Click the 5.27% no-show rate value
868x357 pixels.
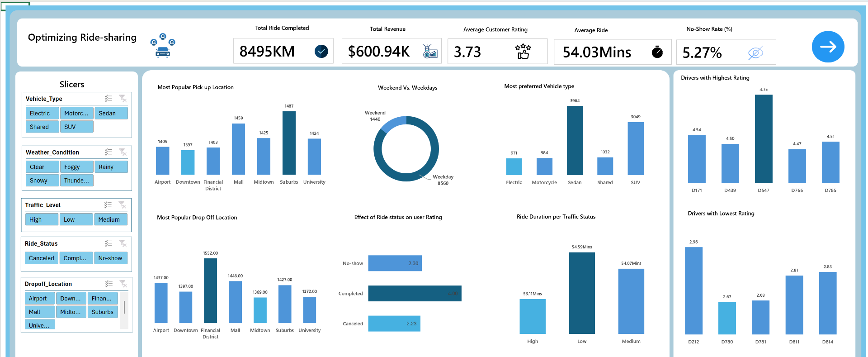[702, 53]
